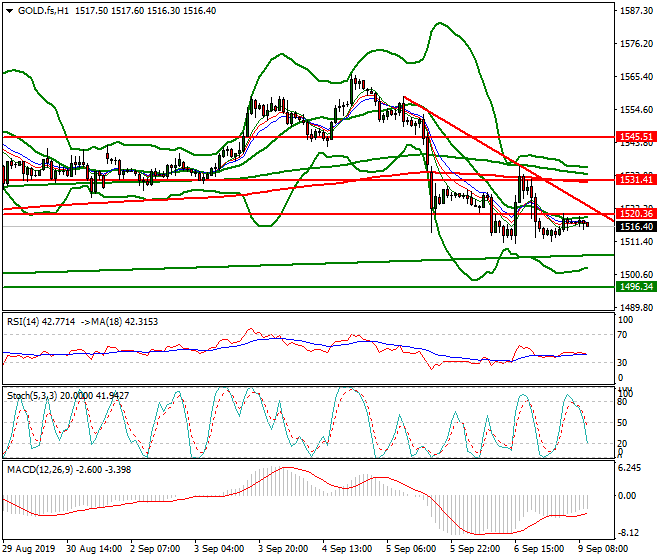Click the 3 Sep 20:00 time axis label
660x560 pixels.
click(283, 549)
